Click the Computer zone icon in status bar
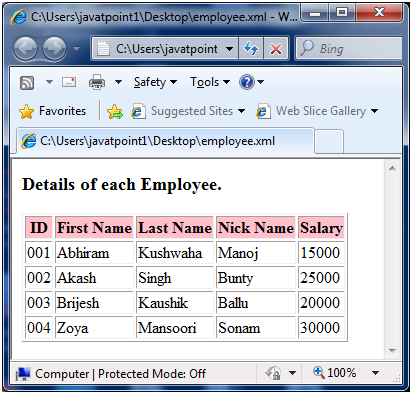This screenshot has width=412, height=394. tap(23, 374)
